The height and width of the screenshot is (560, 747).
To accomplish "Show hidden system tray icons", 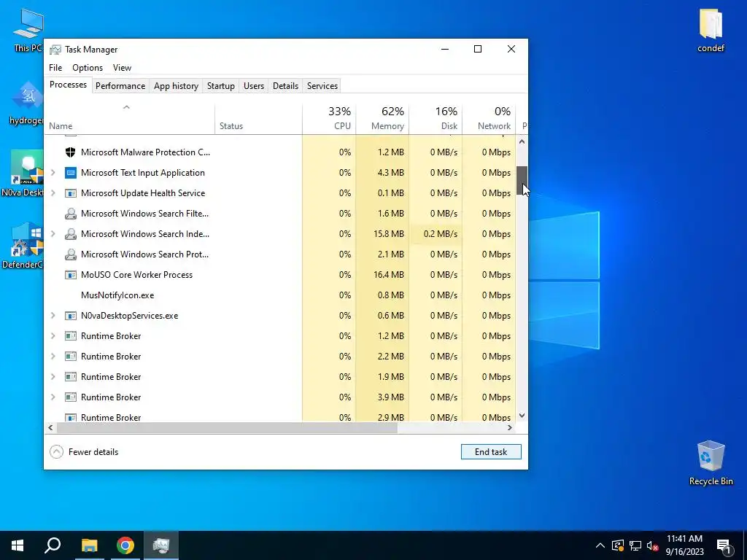I will [x=600, y=545].
